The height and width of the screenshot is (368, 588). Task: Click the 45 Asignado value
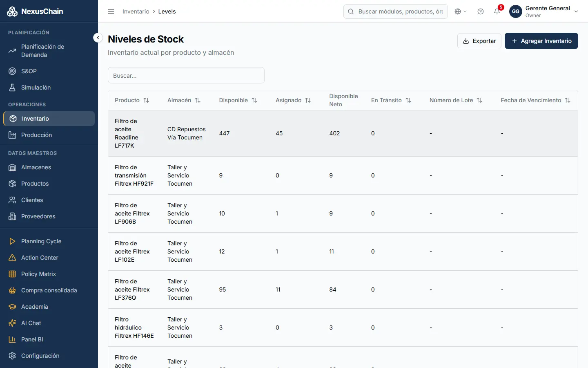[x=279, y=133]
